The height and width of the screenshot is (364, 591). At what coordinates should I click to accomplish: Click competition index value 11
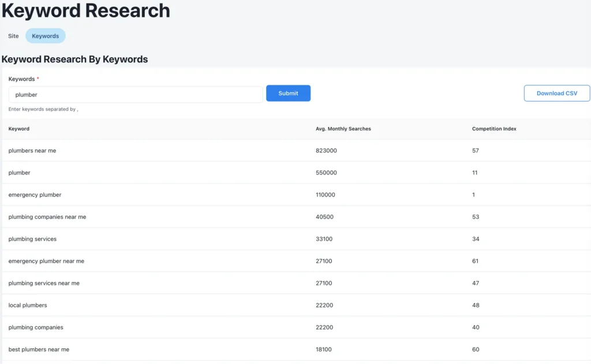click(475, 172)
